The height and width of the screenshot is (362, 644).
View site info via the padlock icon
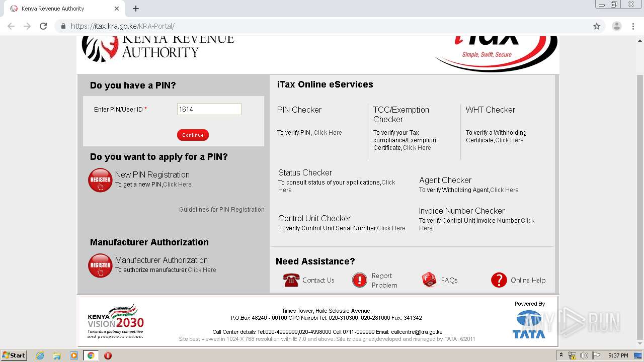click(x=63, y=26)
